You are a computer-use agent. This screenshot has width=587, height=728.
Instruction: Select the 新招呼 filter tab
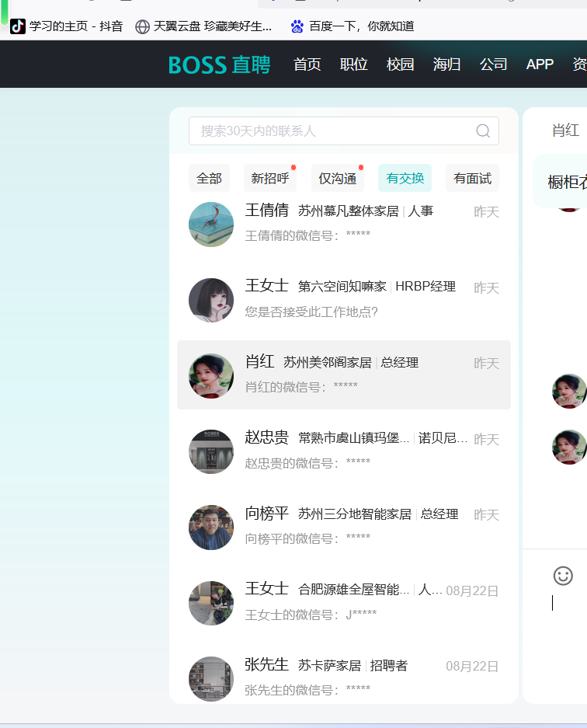(270, 178)
